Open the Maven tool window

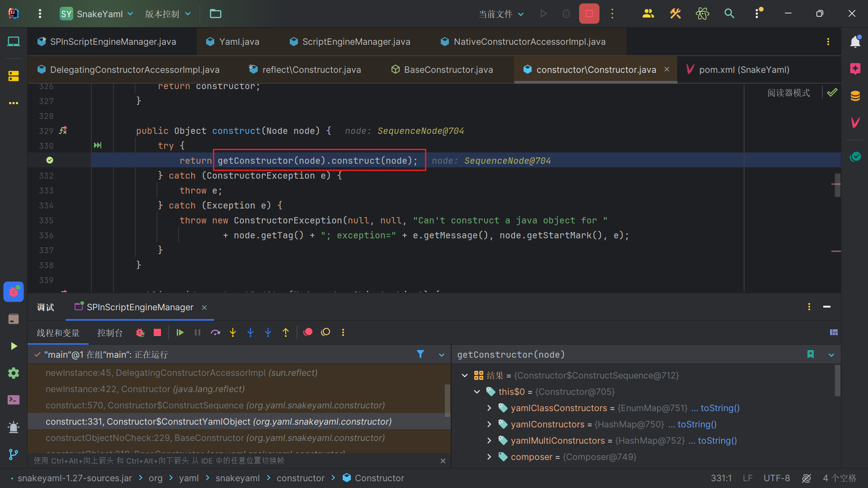(x=855, y=123)
